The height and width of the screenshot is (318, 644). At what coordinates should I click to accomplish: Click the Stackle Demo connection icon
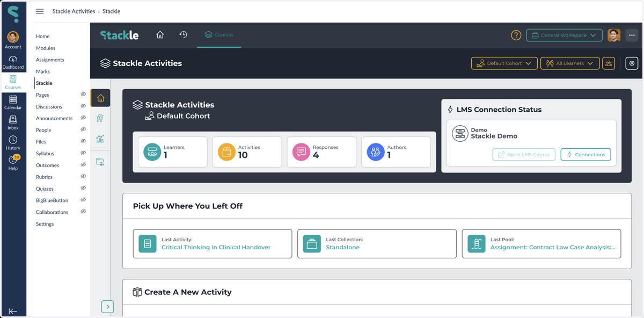[x=460, y=133]
